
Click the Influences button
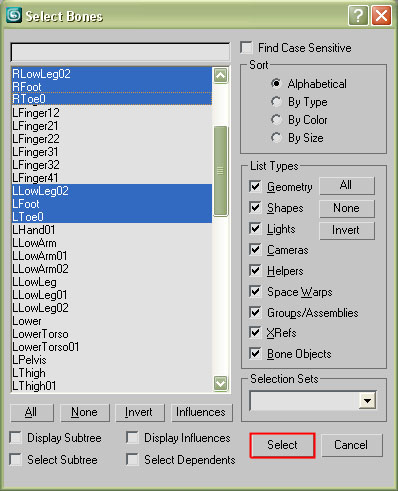coord(201,412)
